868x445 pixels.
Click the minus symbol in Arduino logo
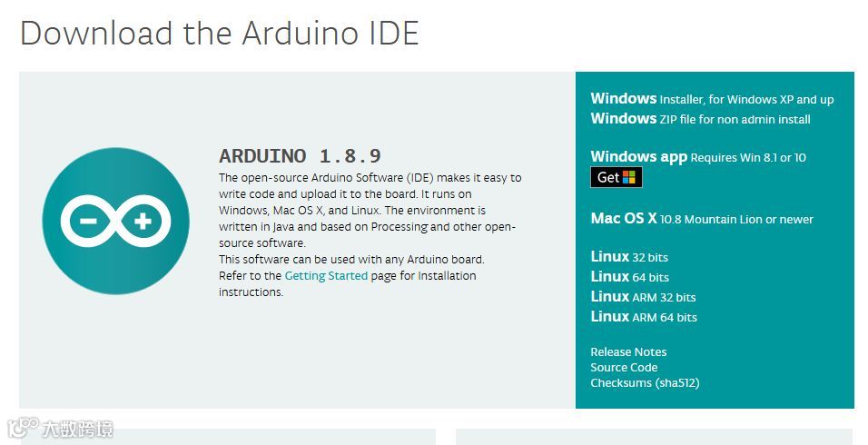[89, 222]
